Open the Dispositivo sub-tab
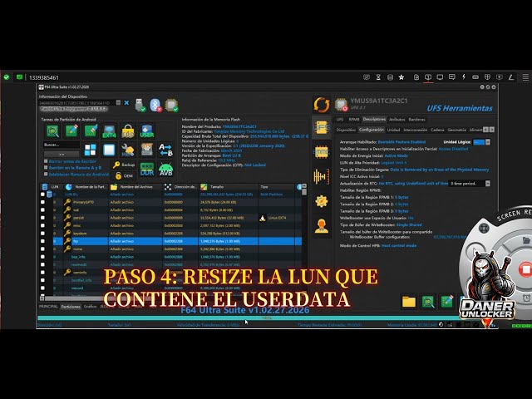This screenshot has width=532, height=399. coord(346,130)
